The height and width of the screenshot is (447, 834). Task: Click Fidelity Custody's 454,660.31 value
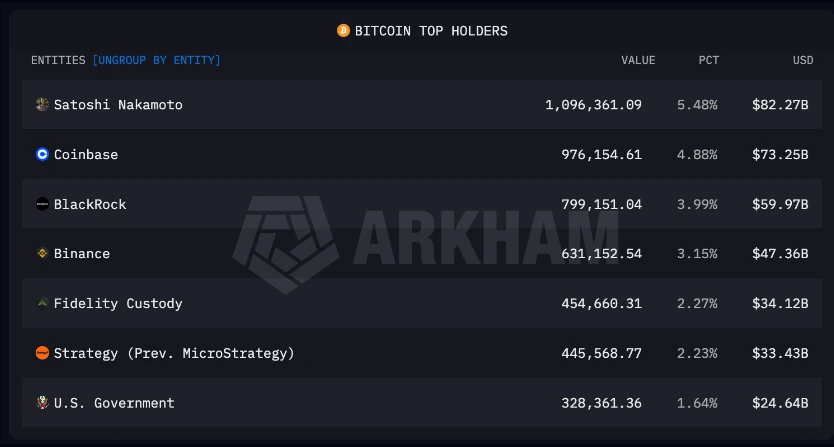point(602,303)
